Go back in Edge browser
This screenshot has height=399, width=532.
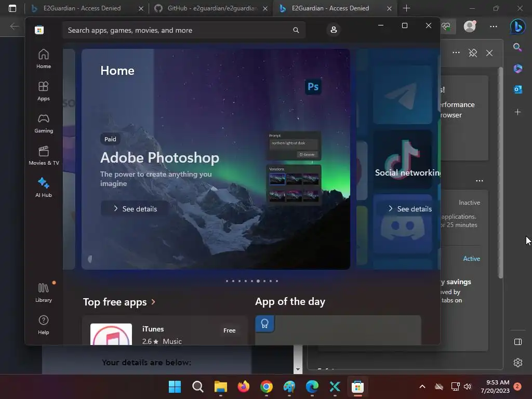tap(14, 26)
